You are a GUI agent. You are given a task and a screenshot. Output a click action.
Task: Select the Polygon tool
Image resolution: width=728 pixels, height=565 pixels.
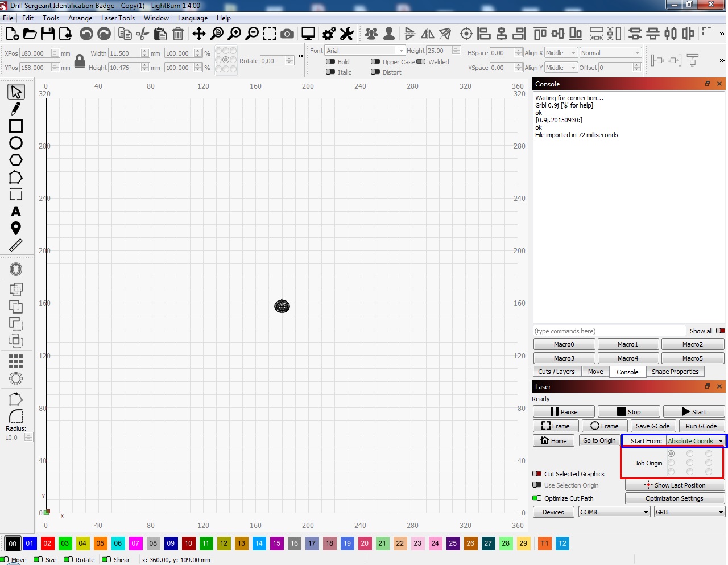pyautogui.click(x=16, y=160)
